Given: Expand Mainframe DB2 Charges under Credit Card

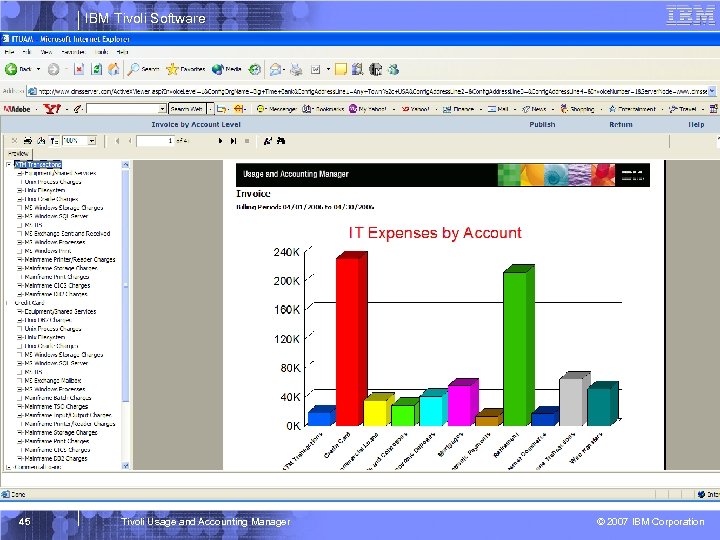Looking at the screenshot, I should pyautogui.click(x=20, y=458).
